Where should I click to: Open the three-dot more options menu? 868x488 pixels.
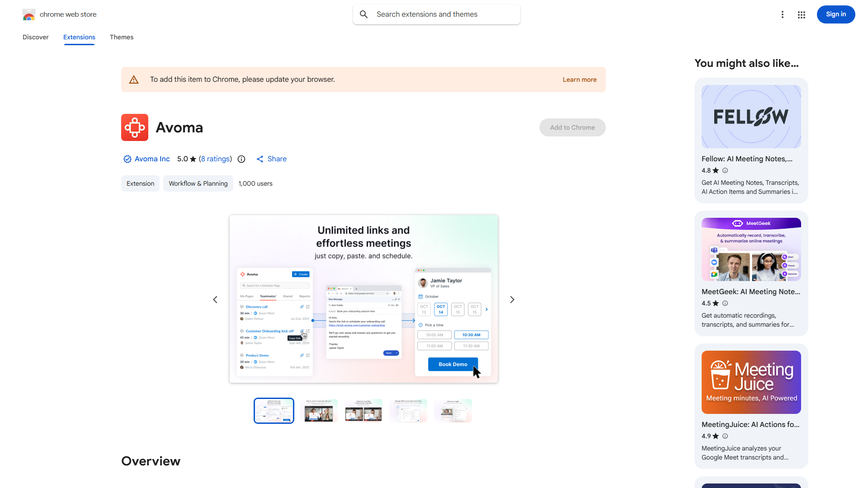(x=783, y=14)
